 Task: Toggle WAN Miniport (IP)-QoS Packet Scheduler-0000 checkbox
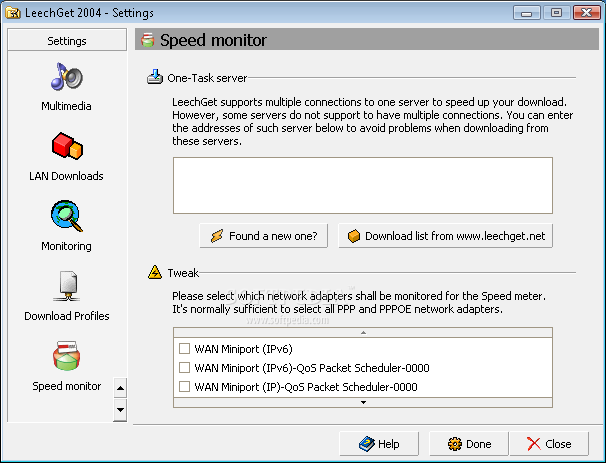point(184,386)
